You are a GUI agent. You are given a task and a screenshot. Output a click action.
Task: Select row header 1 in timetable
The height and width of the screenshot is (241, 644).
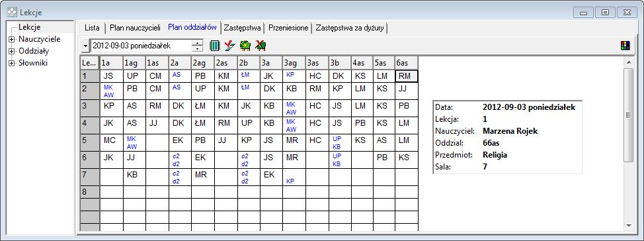coord(89,76)
